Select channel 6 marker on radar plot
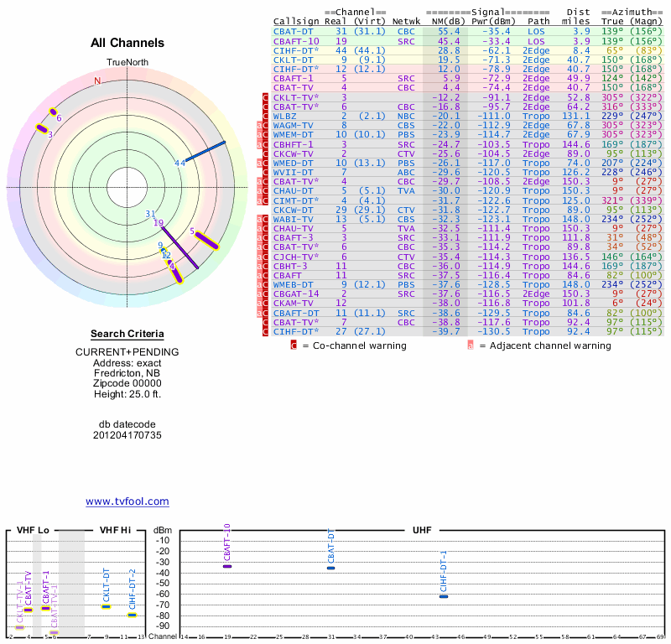This screenshot has width=671, height=644. pos(54,112)
